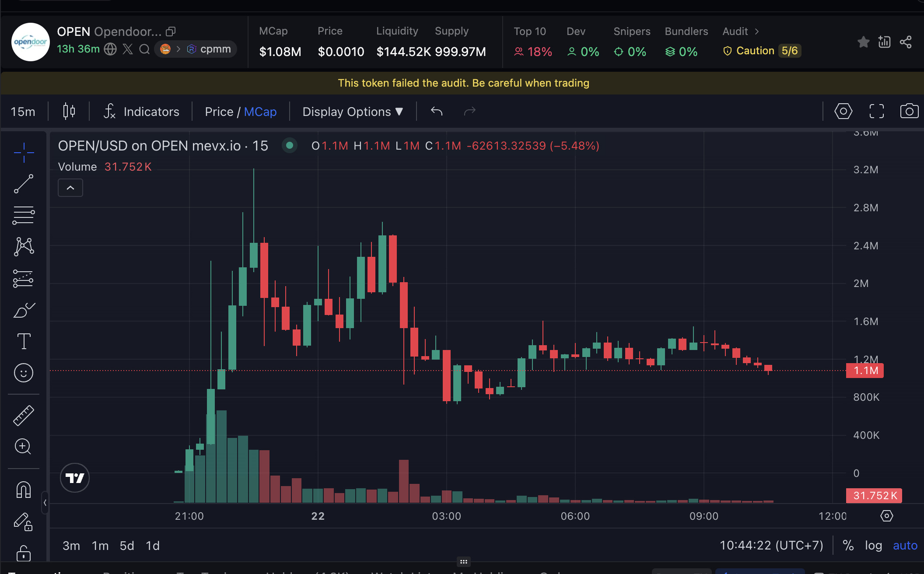Toggle log scale mode
The height and width of the screenshot is (574, 924).
[x=873, y=546]
